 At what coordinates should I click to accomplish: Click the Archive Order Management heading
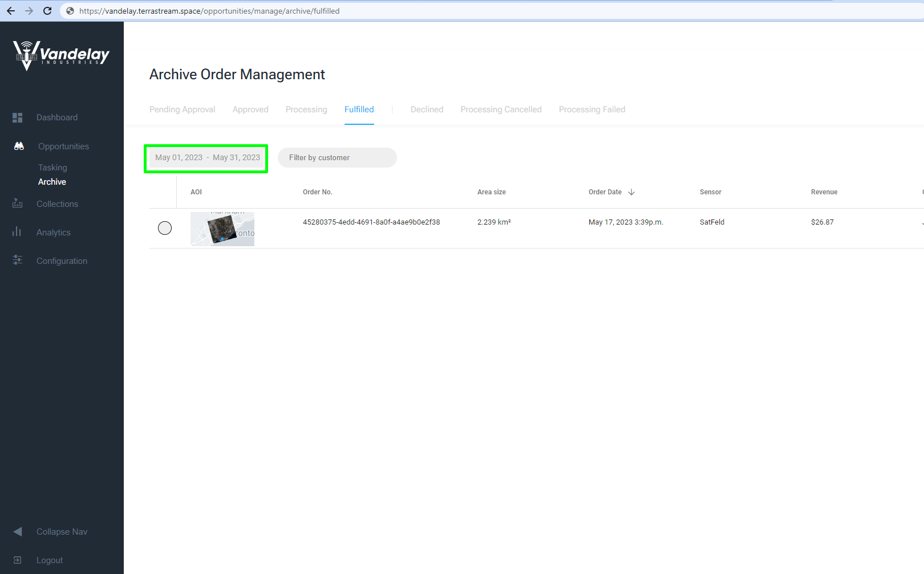237,75
